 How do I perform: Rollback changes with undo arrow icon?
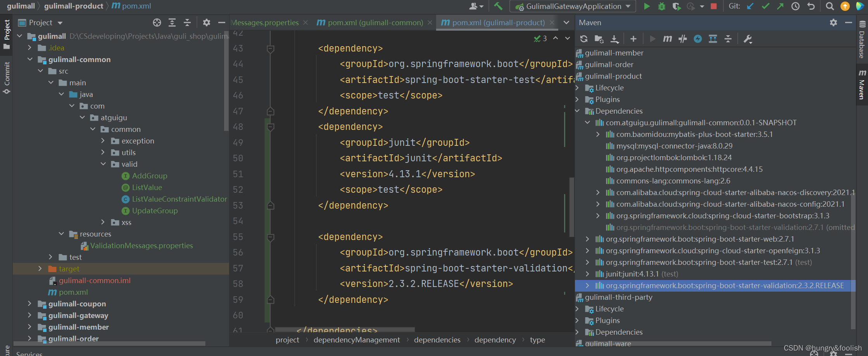tap(811, 6)
